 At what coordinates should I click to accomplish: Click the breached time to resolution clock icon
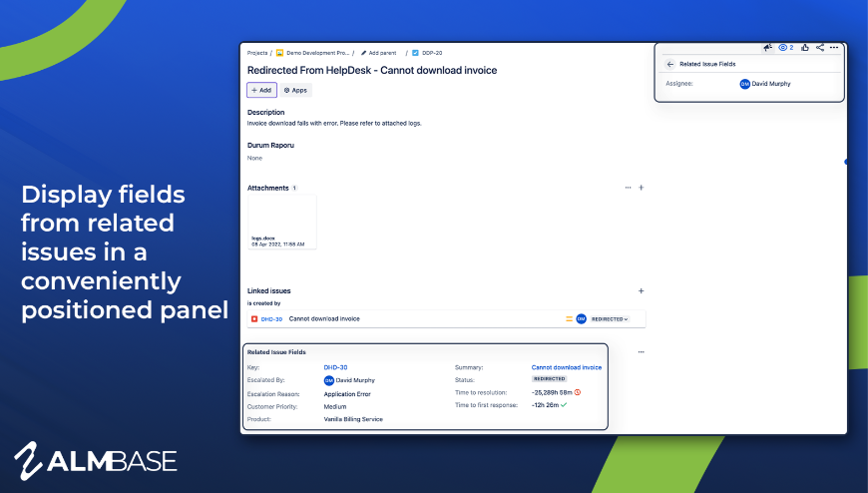(578, 392)
